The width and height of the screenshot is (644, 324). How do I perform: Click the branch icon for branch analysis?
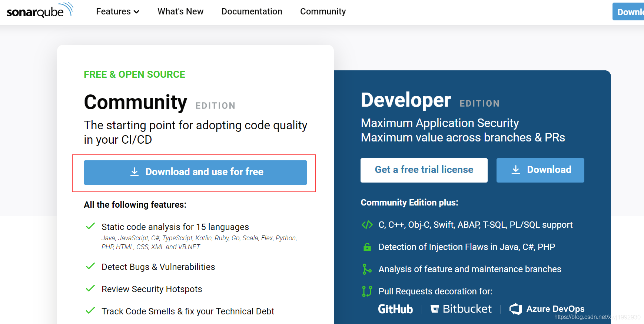(367, 269)
